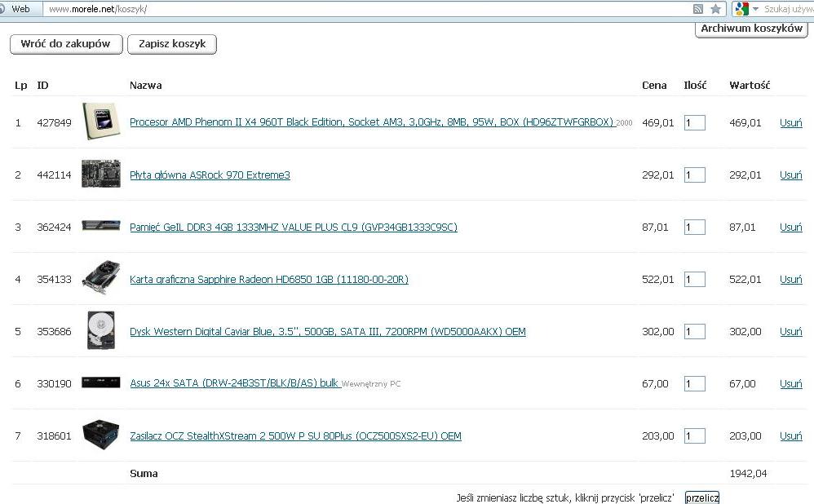Click the RSS feed icon in address bar

[x=698, y=9]
